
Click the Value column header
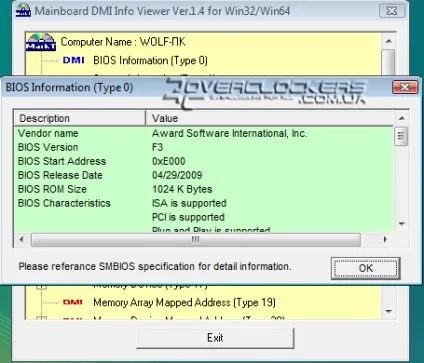pyautogui.click(x=269, y=118)
